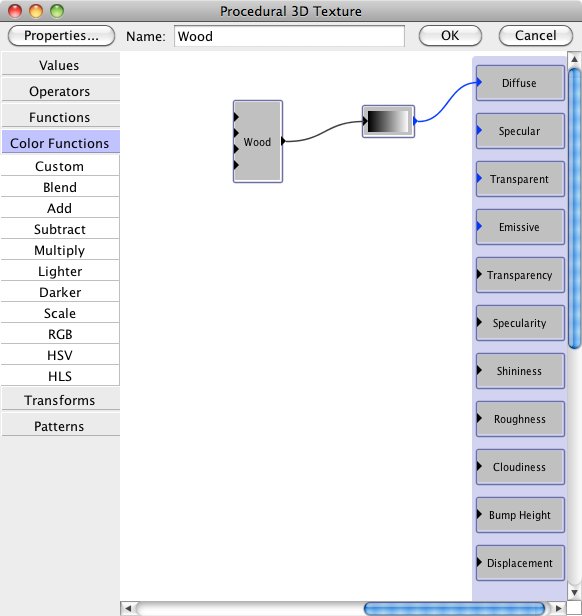Click the black-to-white gradient color module
This screenshot has height=616, width=582.
pos(388,121)
